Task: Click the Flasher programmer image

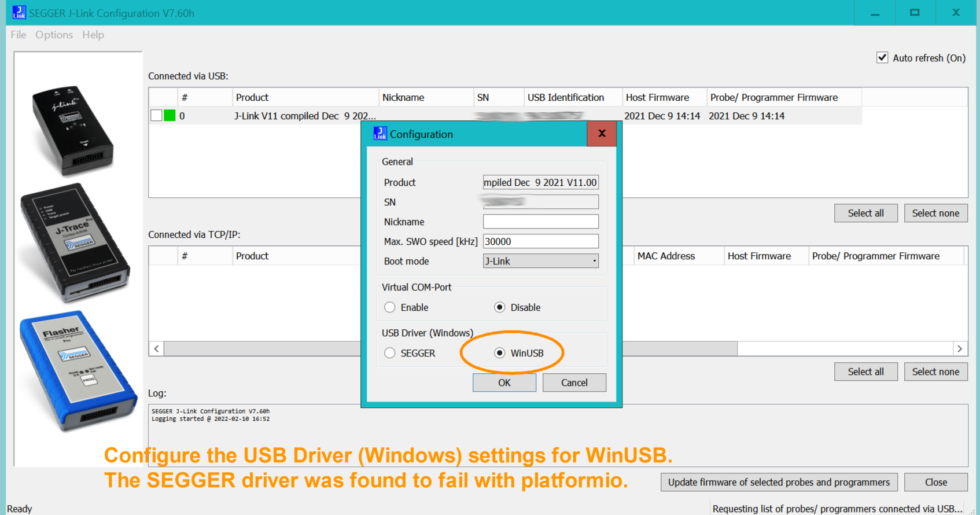Action: 78,371
